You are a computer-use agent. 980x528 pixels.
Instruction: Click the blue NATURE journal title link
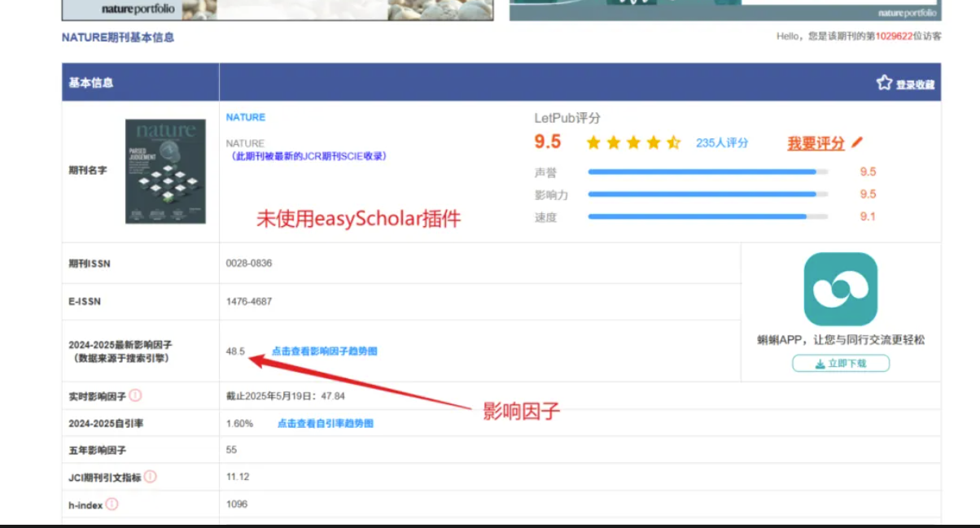pos(246,117)
